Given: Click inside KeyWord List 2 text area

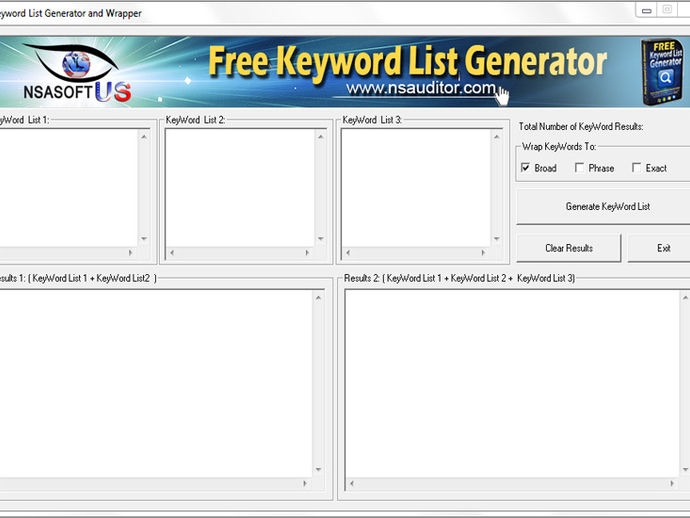Looking at the screenshot, I should click(x=240, y=188).
